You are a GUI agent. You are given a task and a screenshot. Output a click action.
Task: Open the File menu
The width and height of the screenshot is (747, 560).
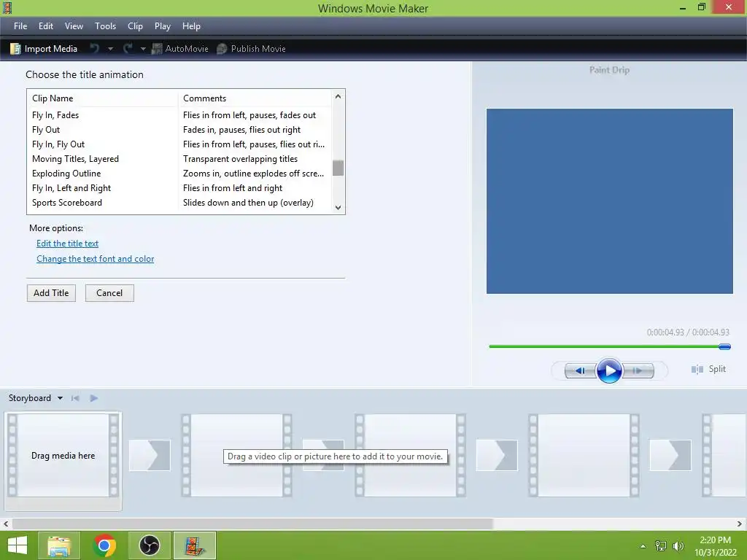[x=20, y=26]
